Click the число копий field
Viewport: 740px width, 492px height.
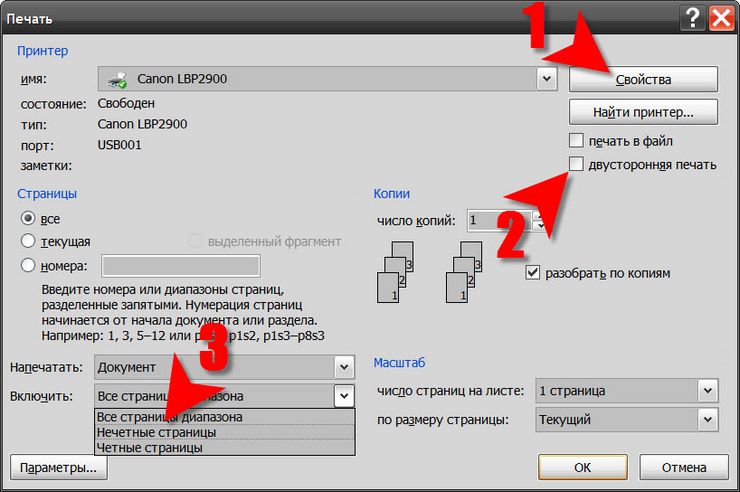[x=499, y=220]
